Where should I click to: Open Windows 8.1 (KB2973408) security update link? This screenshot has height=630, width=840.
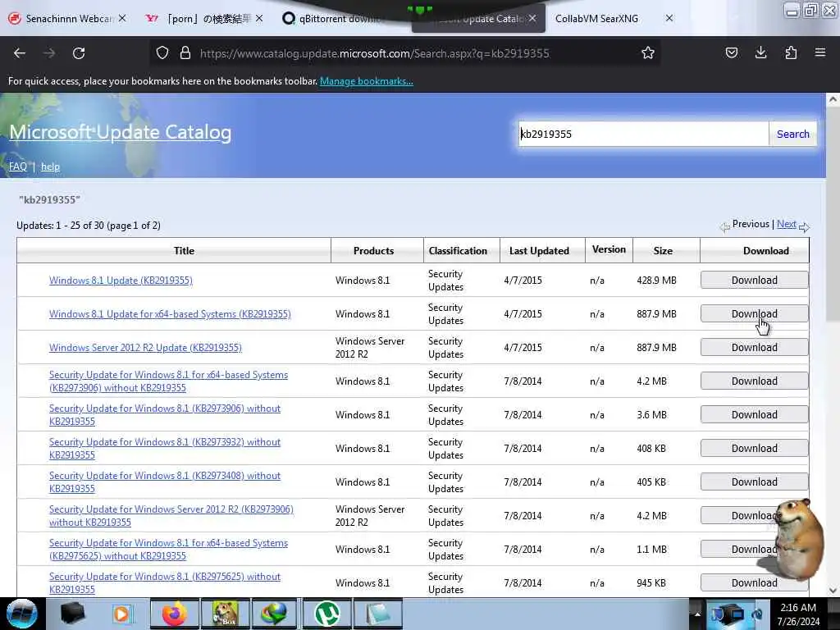click(x=164, y=482)
